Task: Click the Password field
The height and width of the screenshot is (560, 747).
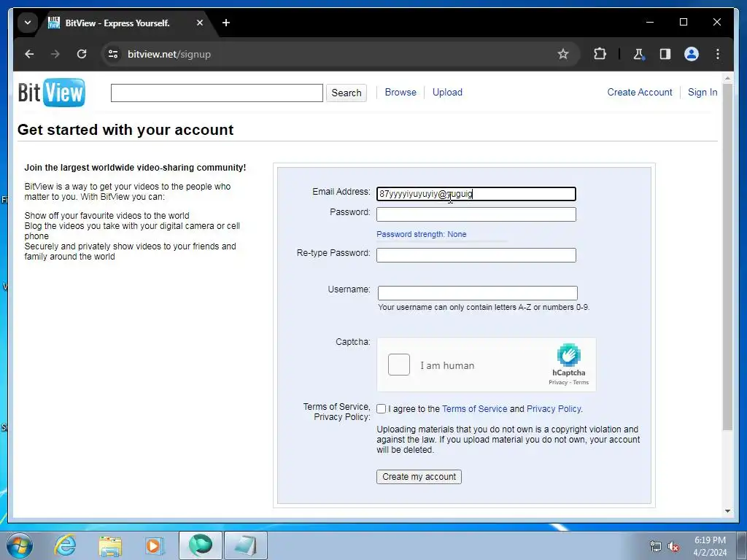Action: click(476, 214)
